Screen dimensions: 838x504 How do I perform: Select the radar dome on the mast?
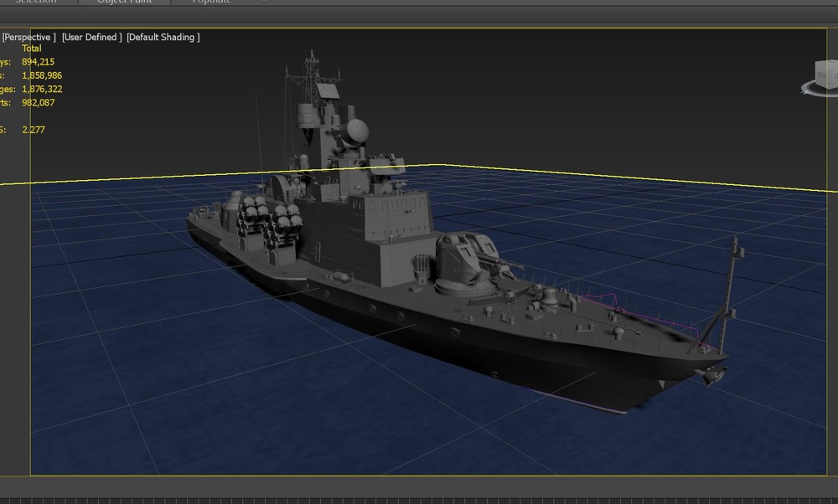pyautogui.click(x=356, y=133)
